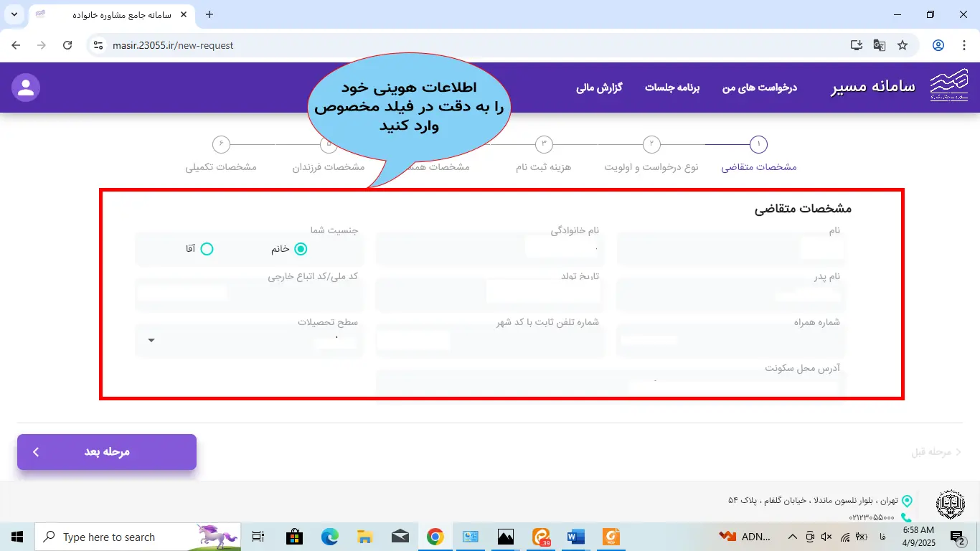This screenshot has height=551, width=980.
Task: Select خانم gender radio button
Action: 301,249
